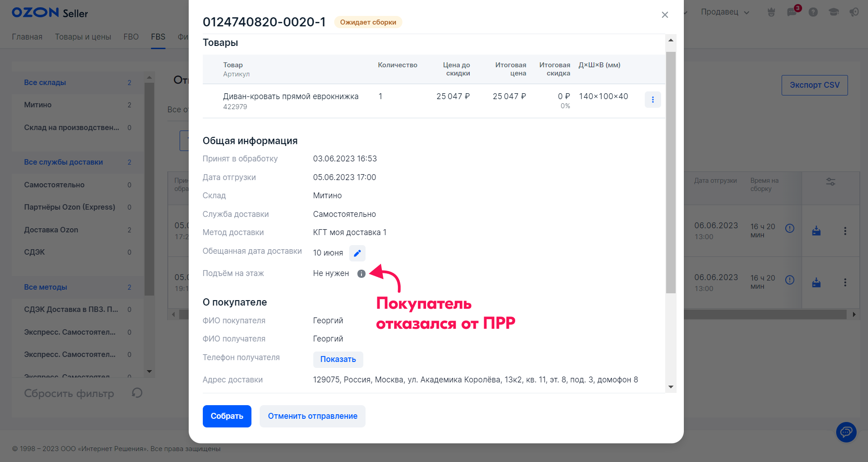Click the Дата отгрузки table column header
This screenshot has height=462, width=868.
(x=715, y=181)
